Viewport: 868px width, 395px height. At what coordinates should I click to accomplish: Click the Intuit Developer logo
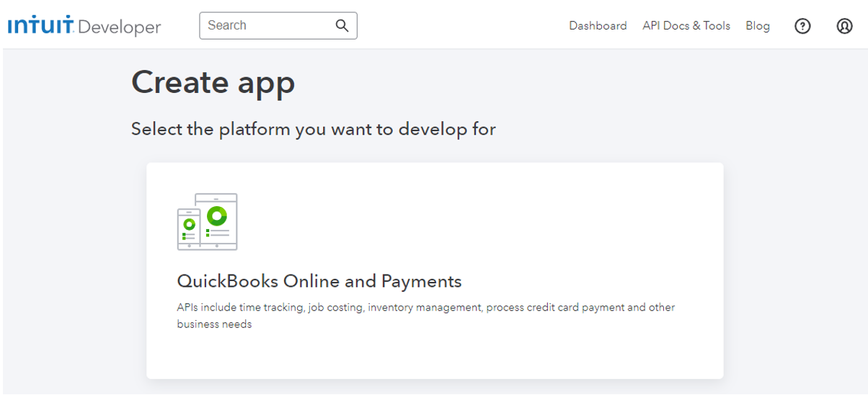(x=84, y=27)
